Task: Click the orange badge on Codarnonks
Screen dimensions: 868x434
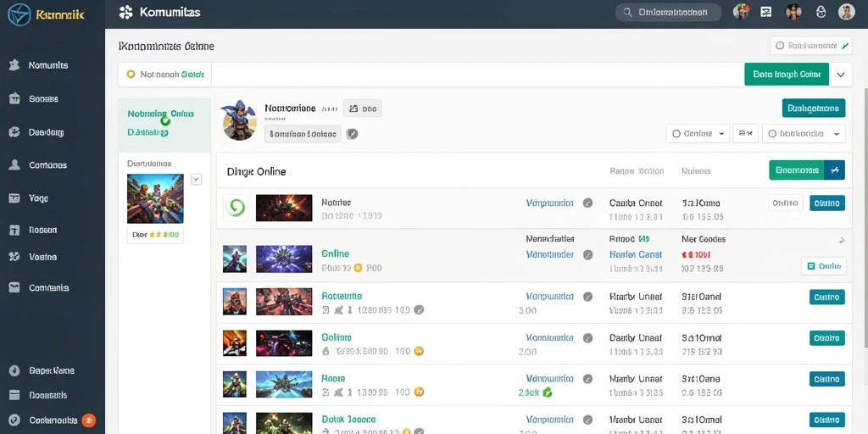Action: [x=88, y=420]
